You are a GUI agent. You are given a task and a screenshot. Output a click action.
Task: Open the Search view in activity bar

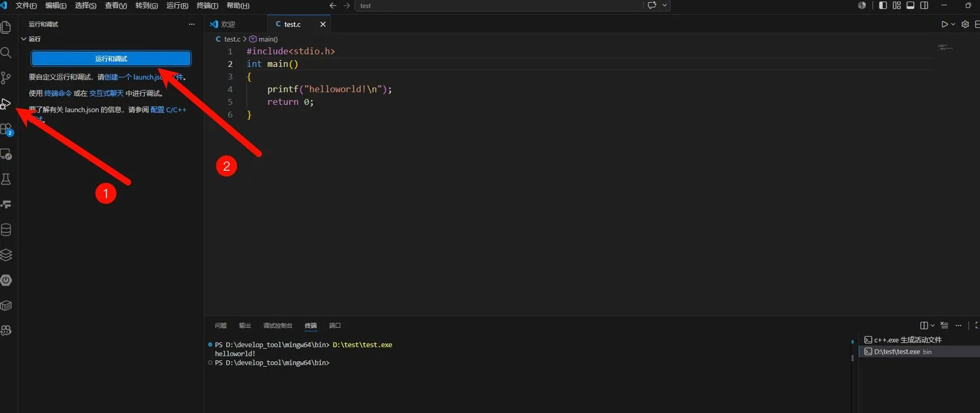click(x=6, y=52)
